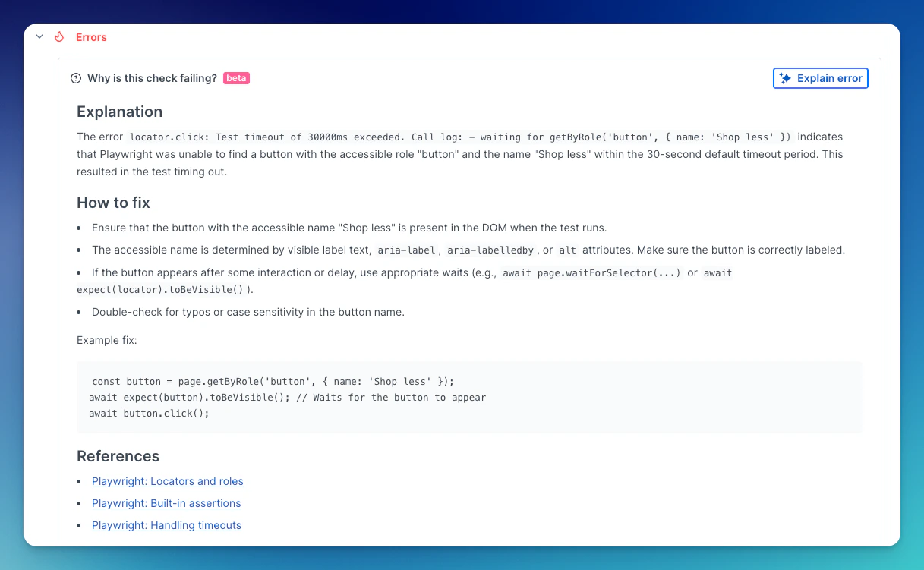Click the Explanation heading
This screenshot has width=924, height=570.
(x=120, y=112)
